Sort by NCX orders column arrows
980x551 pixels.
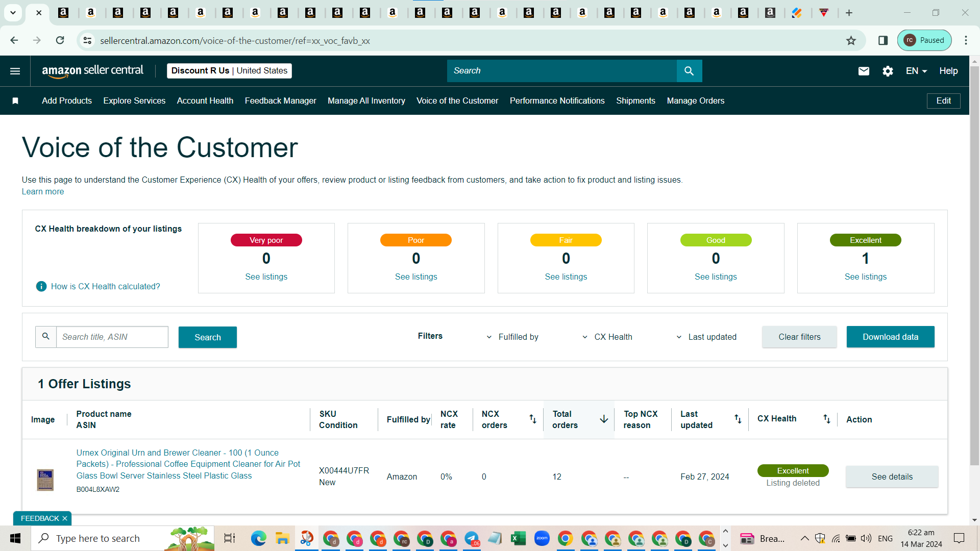[532, 419]
